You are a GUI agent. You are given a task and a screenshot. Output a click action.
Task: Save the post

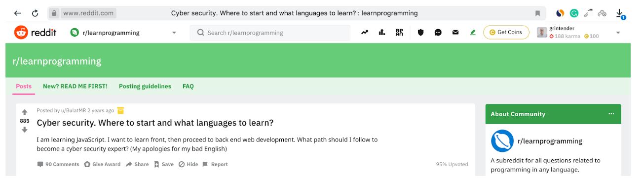[163, 164]
